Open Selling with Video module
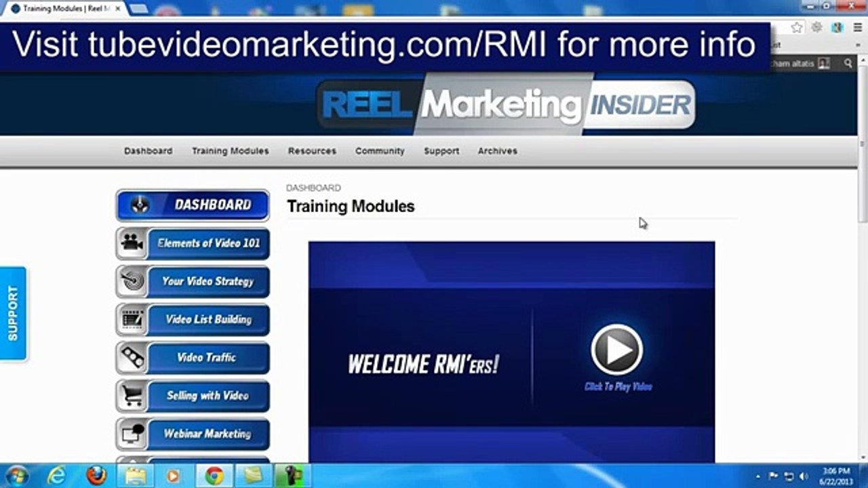This screenshot has width=868, height=488. (193, 396)
